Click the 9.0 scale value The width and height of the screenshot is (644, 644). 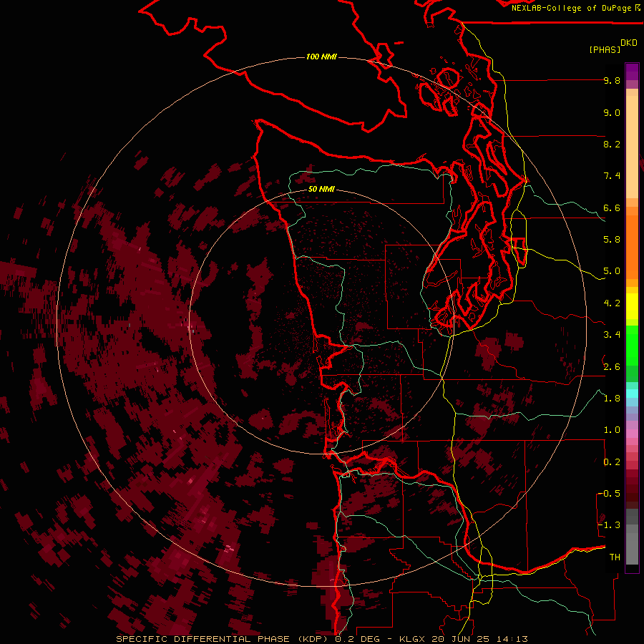(x=612, y=113)
